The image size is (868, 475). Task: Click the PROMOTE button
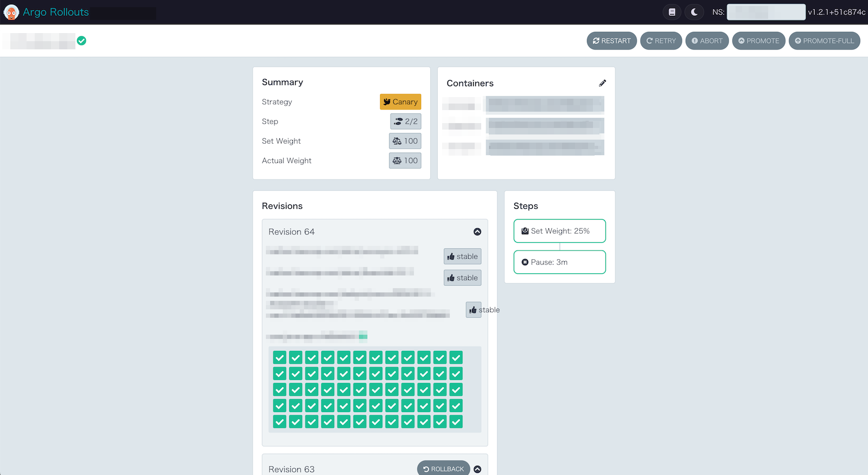pos(758,41)
